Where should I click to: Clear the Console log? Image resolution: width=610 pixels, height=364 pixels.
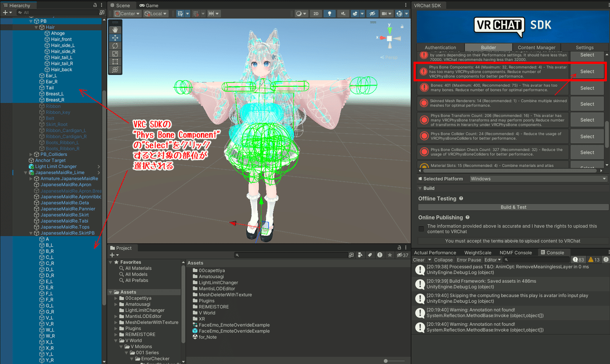(x=418, y=260)
